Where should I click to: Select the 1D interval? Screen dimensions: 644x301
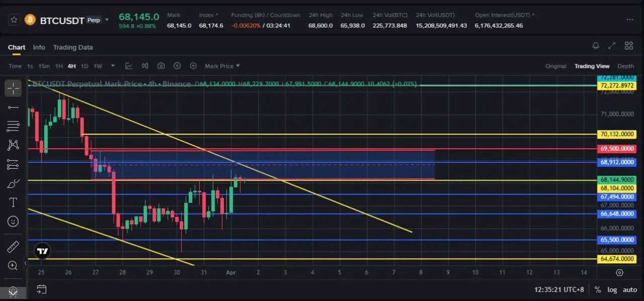85,66
